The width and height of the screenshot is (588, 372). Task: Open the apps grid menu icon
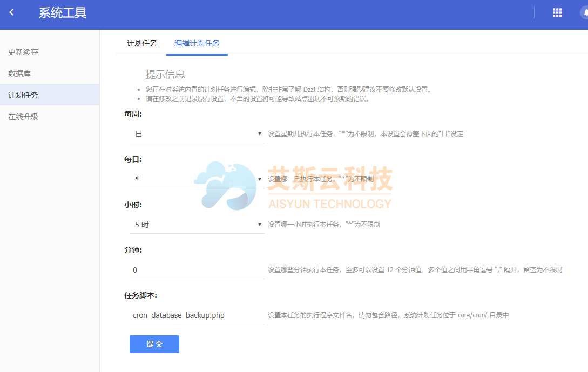tap(557, 13)
